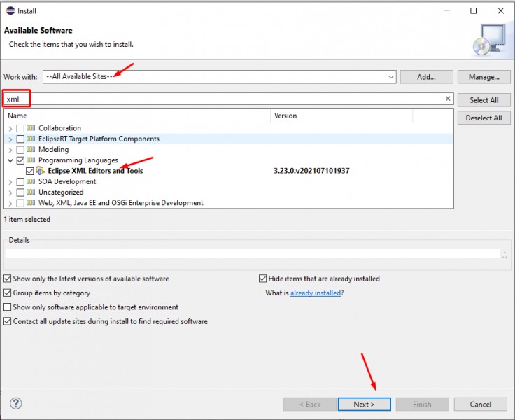Viewport: 515px width, 420px height.
Task: Uncheck Eclipse XML Editors and Tools checkbox
Action: (x=30, y=171)
